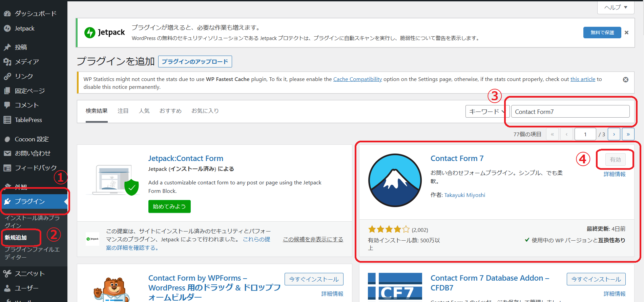The image size is (644, 302).
Task: Click the Contact Form 7 star rating
Action: tap(389, 229)
